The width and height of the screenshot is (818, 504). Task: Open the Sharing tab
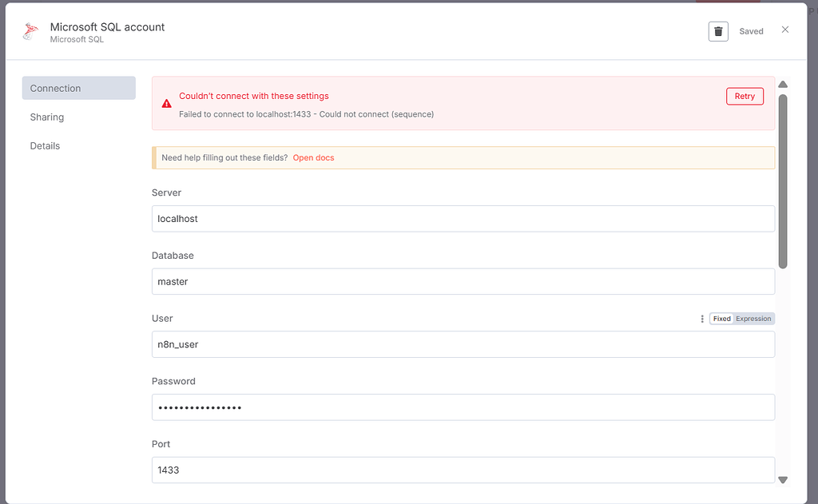47,117
